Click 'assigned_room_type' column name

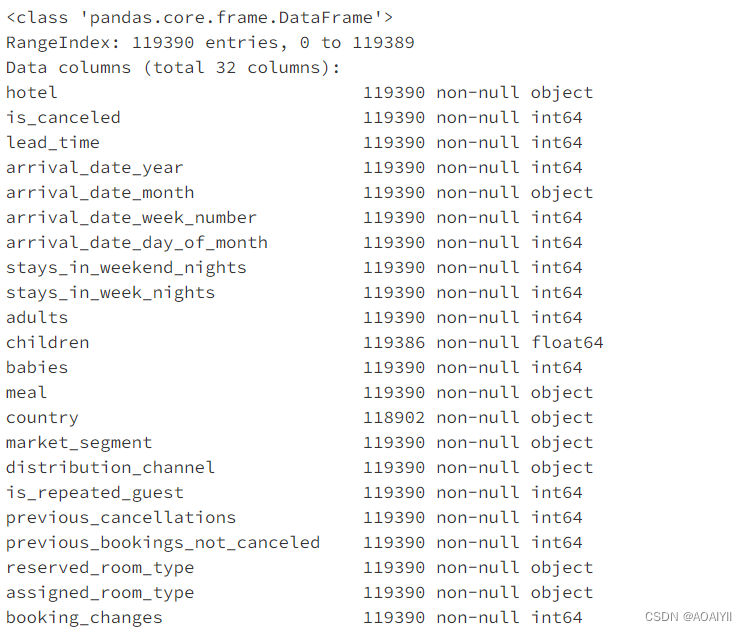100,592
